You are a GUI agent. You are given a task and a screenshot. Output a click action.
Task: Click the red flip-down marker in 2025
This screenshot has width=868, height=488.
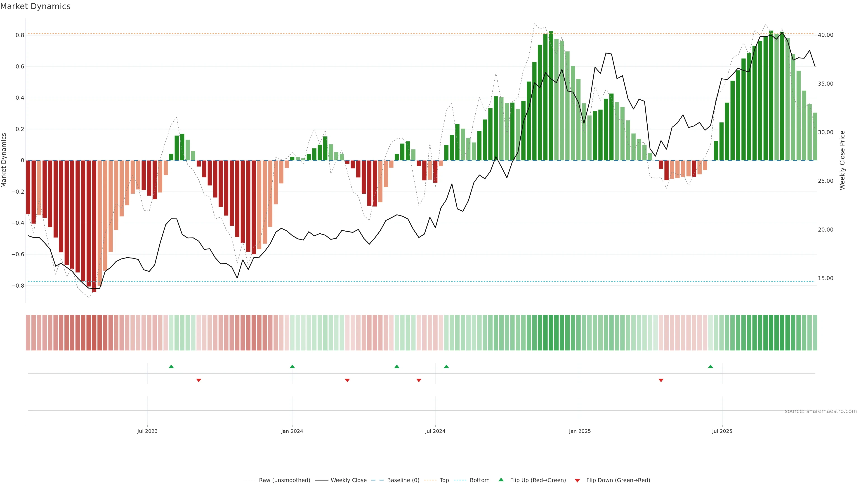(x=661, y=380)
